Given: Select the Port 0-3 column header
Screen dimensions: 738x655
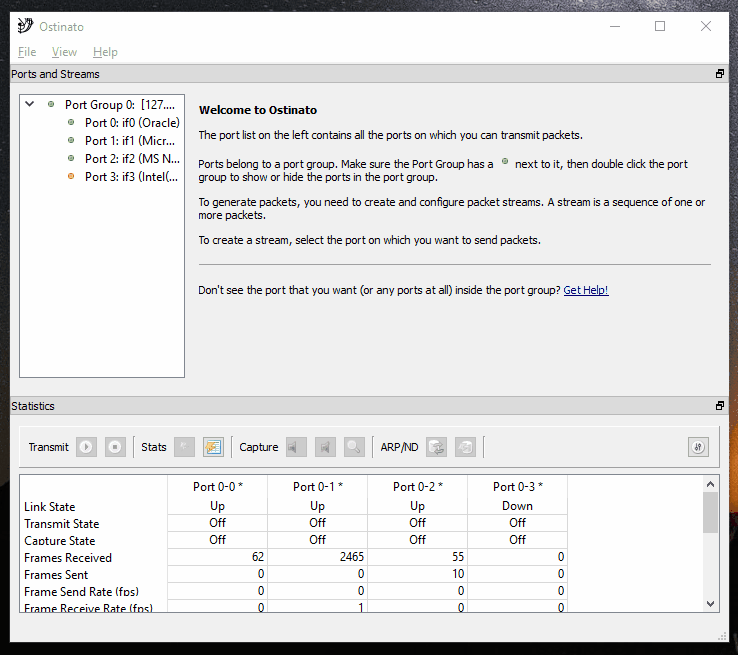Looking at the screenshot, I should [518, 487].
